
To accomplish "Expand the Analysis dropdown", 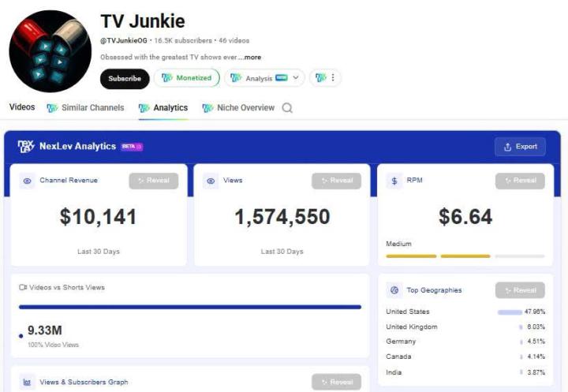I will [264, 78].
